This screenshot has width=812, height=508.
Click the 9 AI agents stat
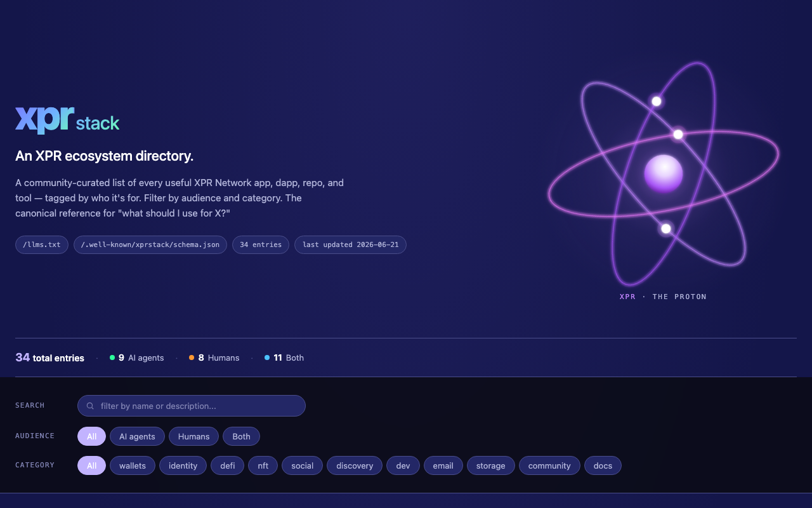coord(137,358)
